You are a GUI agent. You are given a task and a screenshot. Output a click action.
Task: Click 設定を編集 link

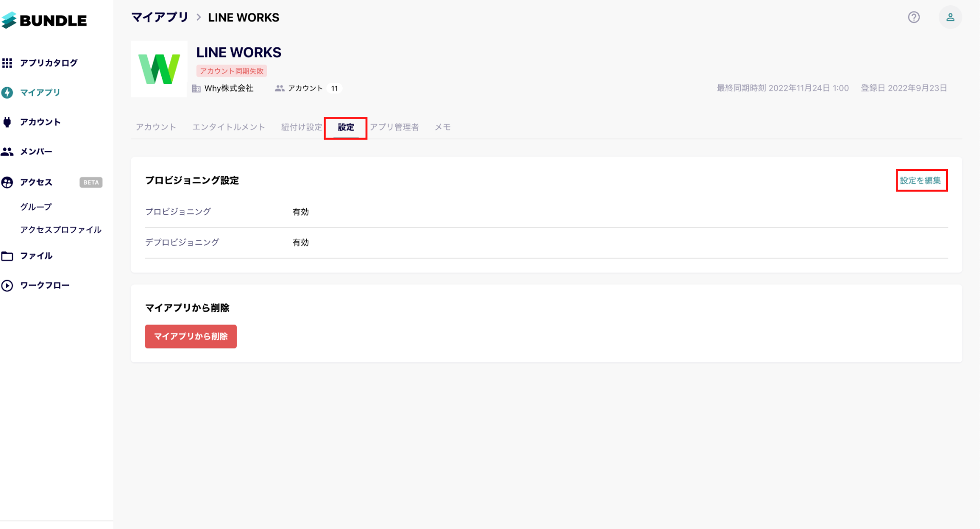(921, 180)
